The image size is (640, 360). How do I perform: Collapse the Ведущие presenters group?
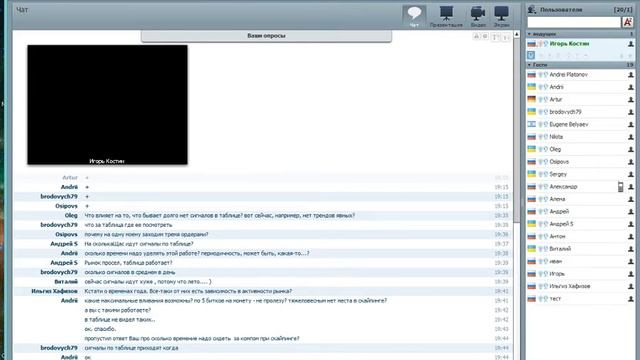click(x=529, y=34)
